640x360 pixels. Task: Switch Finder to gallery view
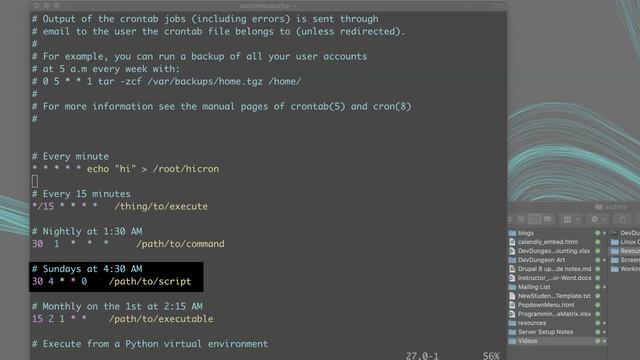point(547,219)
